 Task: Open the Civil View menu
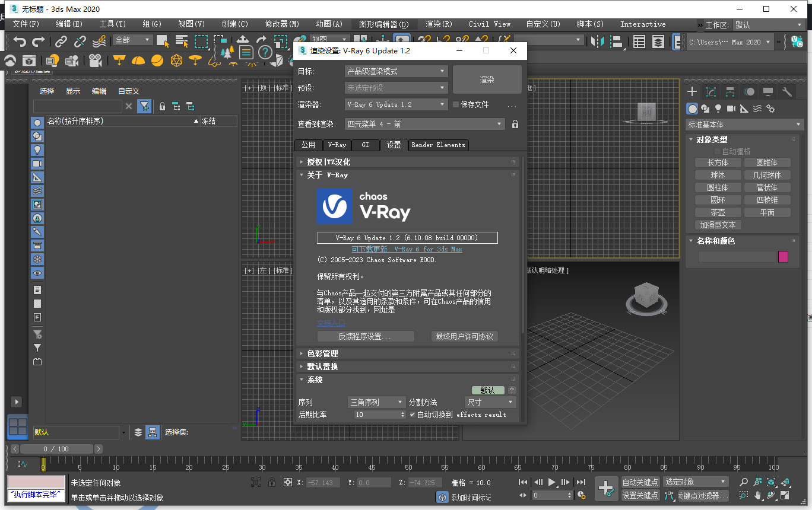(489, 24)
